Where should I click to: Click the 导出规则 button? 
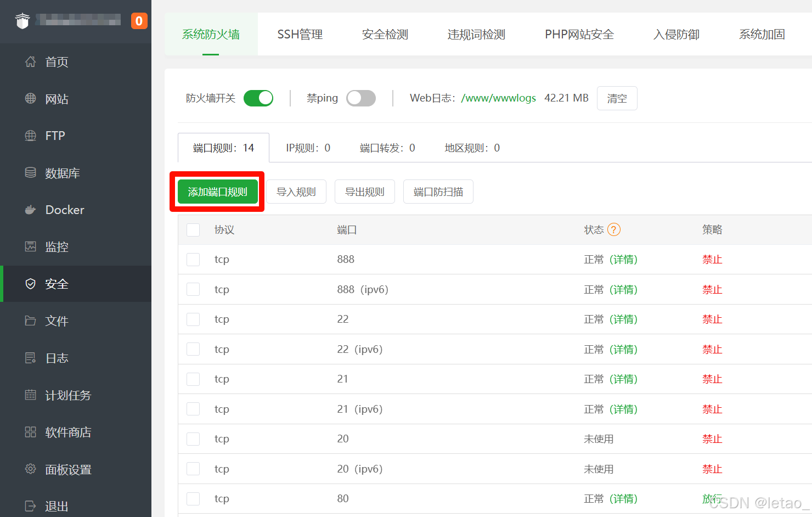tap(365, 192)
